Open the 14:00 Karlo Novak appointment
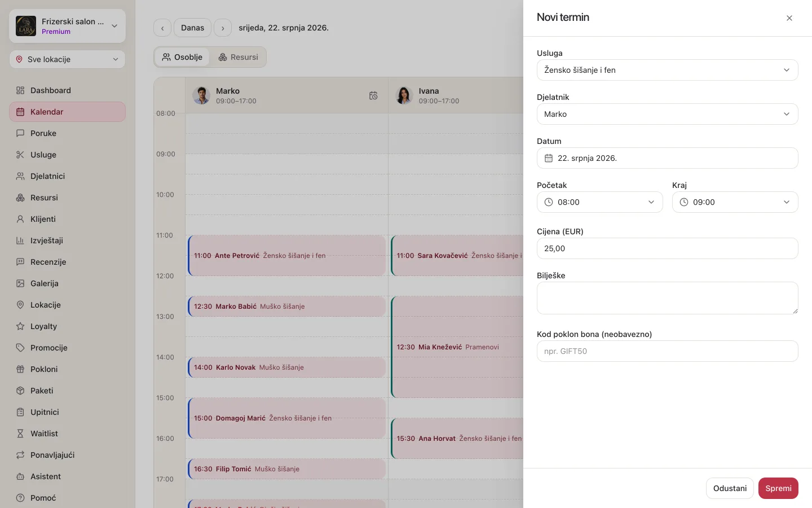 click(287, 367)
